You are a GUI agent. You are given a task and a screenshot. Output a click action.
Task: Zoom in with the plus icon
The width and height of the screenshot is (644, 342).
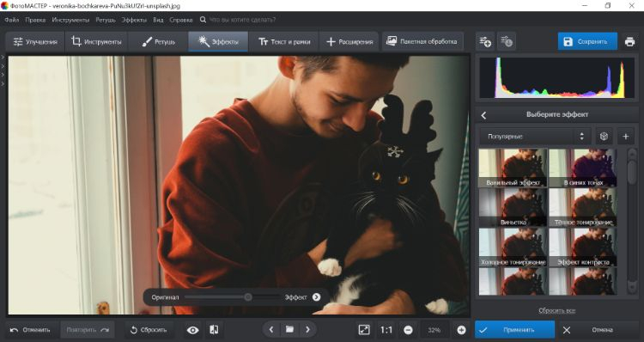pos(461,330)
